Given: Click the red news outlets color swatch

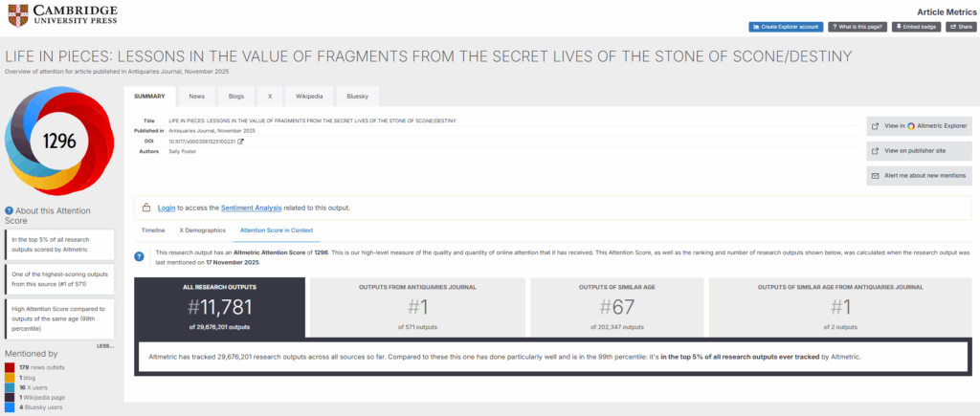Looking at the screenshot, I should coord(9,365).
